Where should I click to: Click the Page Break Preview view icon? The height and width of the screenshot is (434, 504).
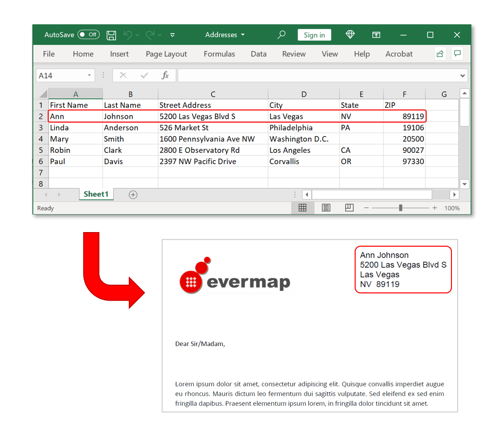[349, 208]
